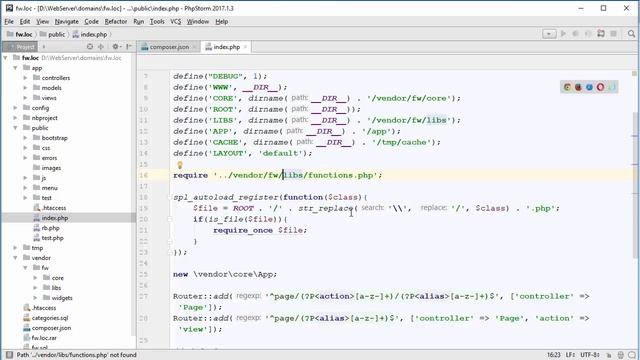Click the yellow intention light bulb
Image resolution: width=640 pixels, height=360 pixels.
[x=180, y=165]
